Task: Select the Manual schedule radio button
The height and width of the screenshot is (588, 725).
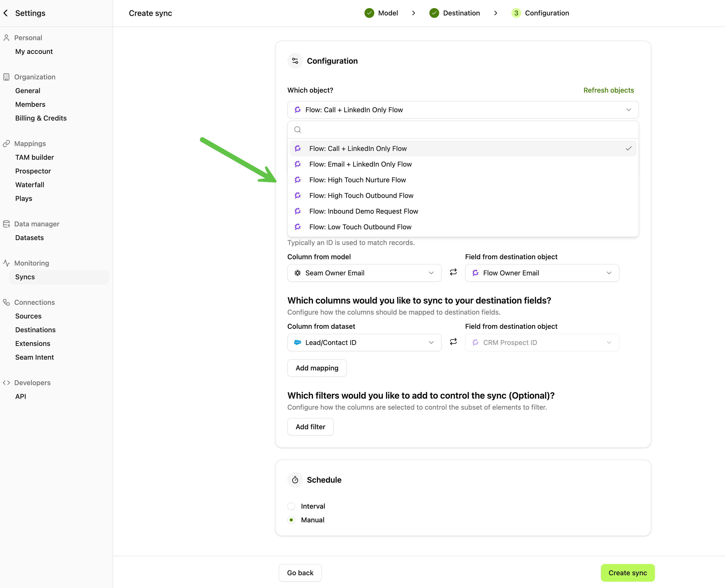Action: [x=291, y=520]
